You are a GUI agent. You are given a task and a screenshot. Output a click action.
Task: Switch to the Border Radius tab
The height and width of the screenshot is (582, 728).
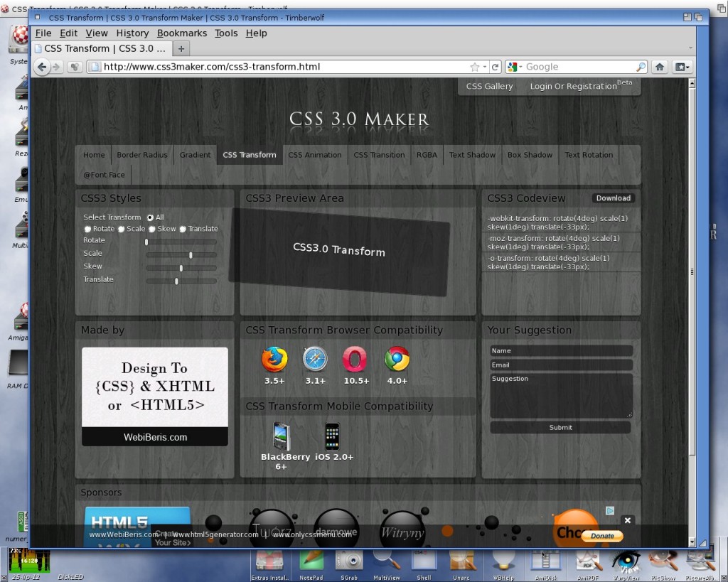click(x=142, y=155)
